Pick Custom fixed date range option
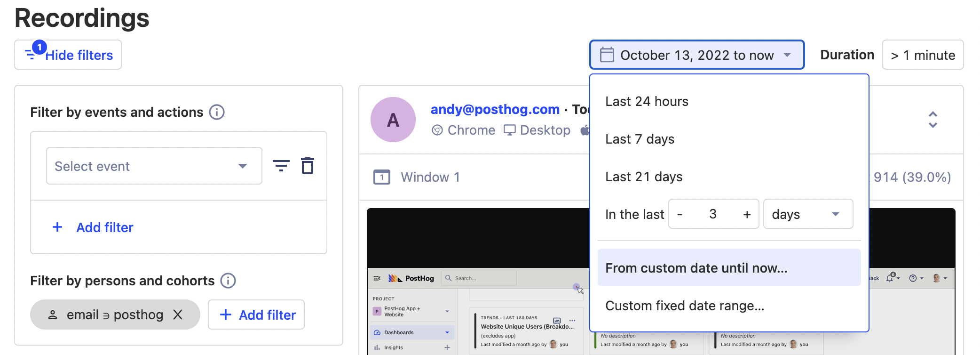Image resolution: width=980 pixels, height=355 pixels. 684,306
